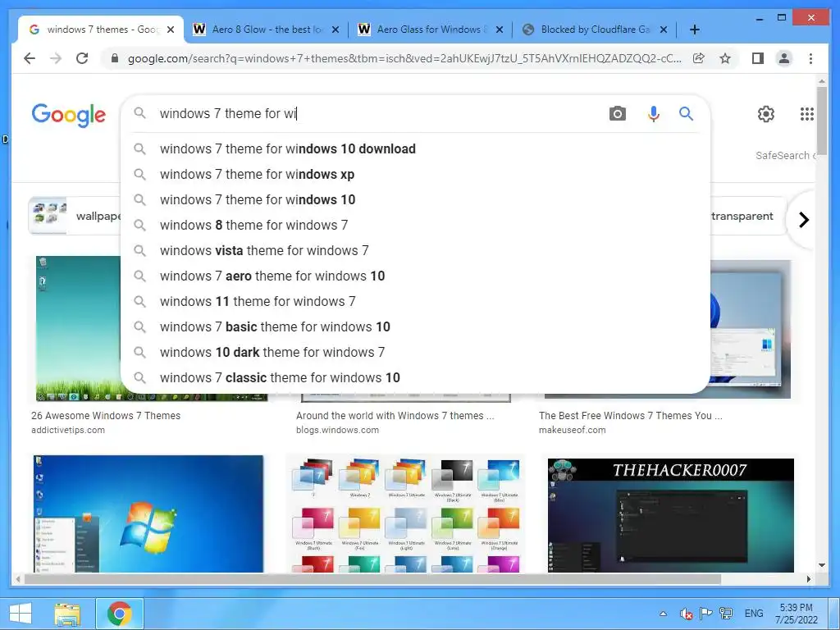
Task: Open the Action Center flag icon
Action: pyautogui.click(x=706, y=614)
